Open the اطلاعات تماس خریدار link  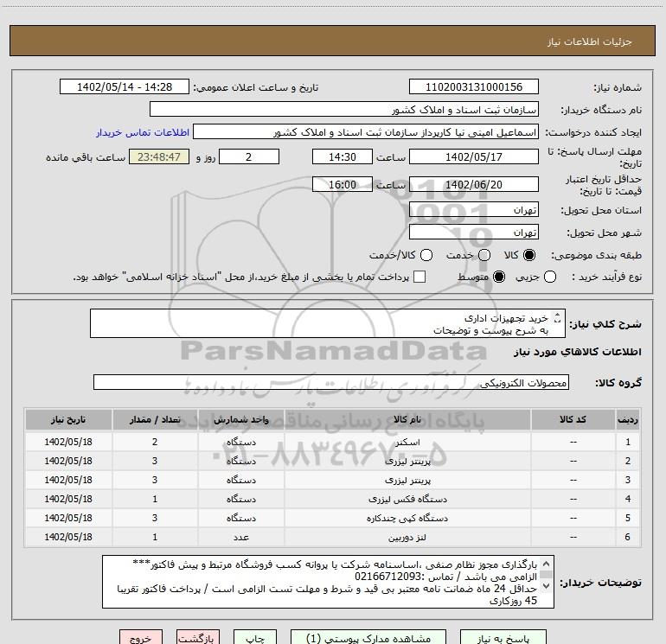coord(143,132)
